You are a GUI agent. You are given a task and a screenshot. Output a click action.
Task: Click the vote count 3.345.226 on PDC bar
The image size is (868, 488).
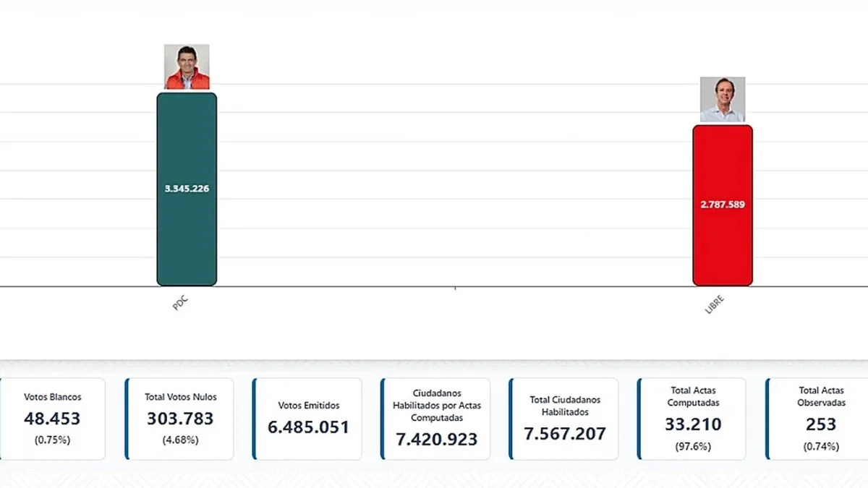click(x=186, y=188)
